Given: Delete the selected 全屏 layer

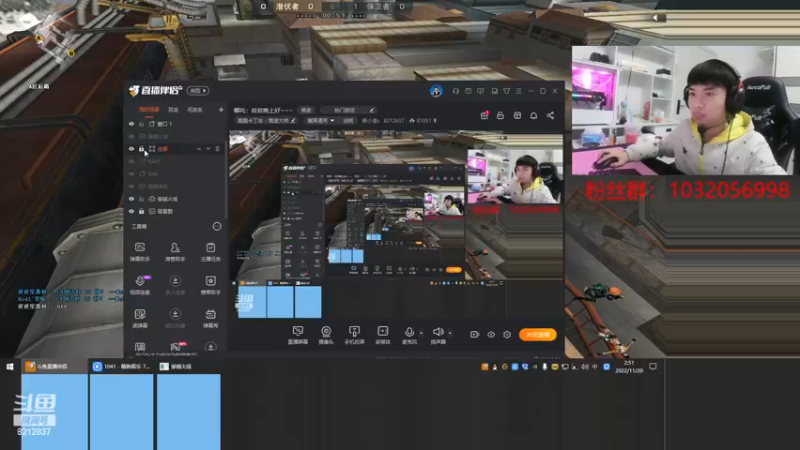Looking at the screenshot, I should (x=217, y=149).
